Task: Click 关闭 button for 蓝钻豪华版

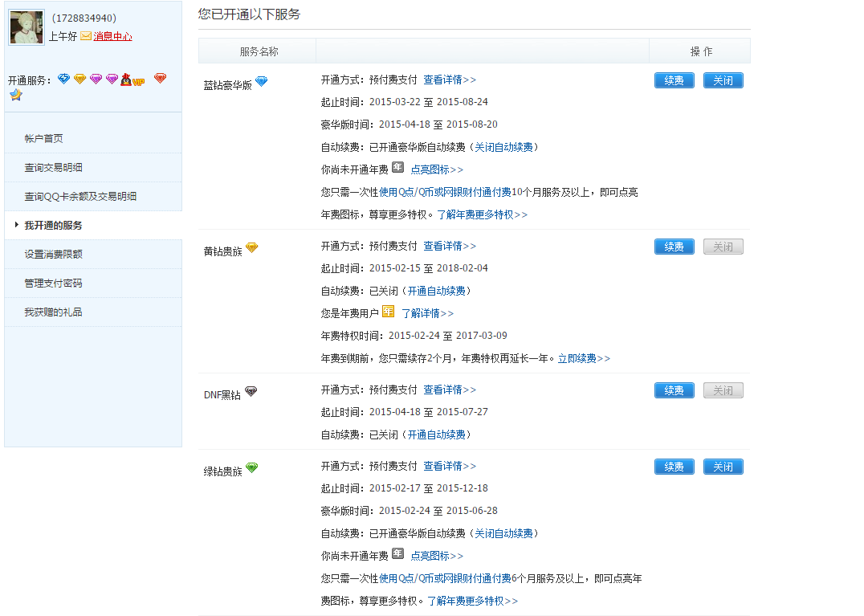Action: (x=723, y=80)
